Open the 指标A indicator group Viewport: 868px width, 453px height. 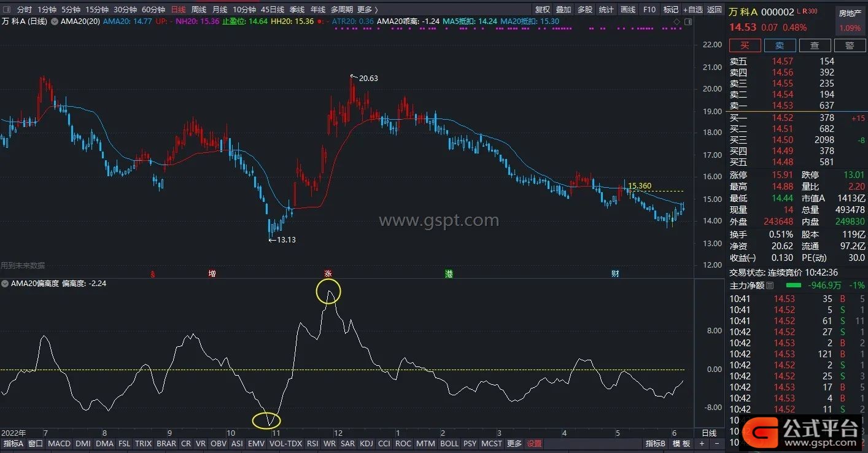pos(14,443)
